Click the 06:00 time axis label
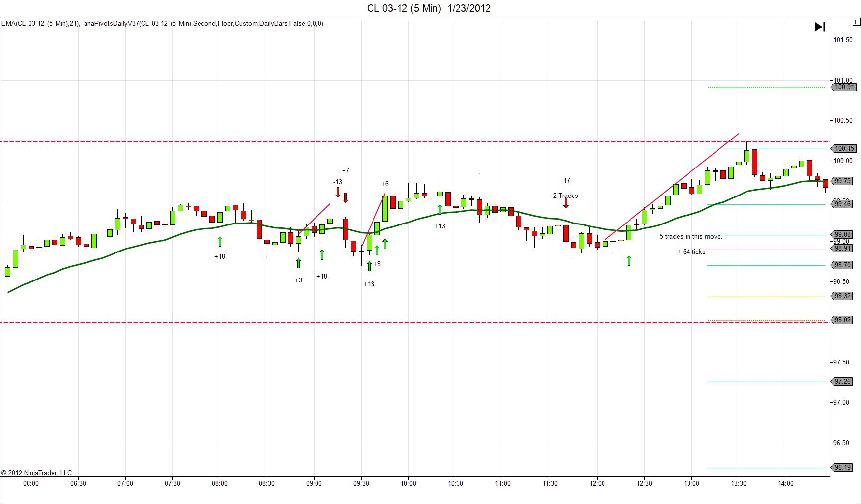Viewport: 861px width, 504px height. [x=31, y=483]
